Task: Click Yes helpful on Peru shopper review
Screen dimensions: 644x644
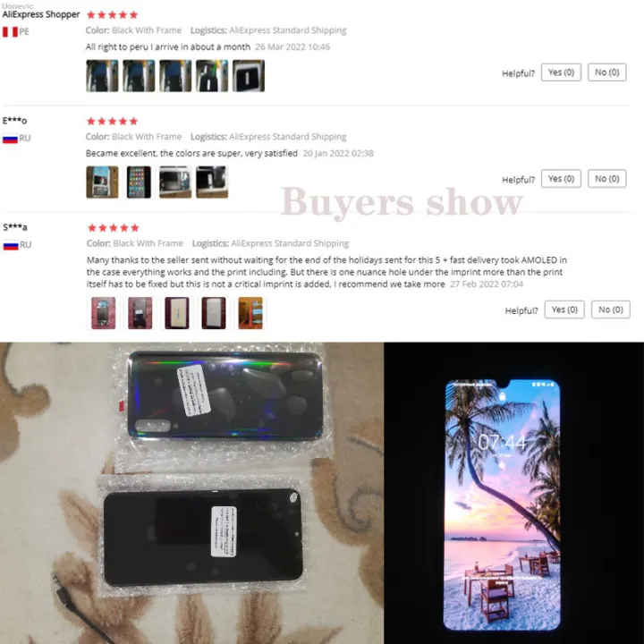Action: (x=561, y=72)
